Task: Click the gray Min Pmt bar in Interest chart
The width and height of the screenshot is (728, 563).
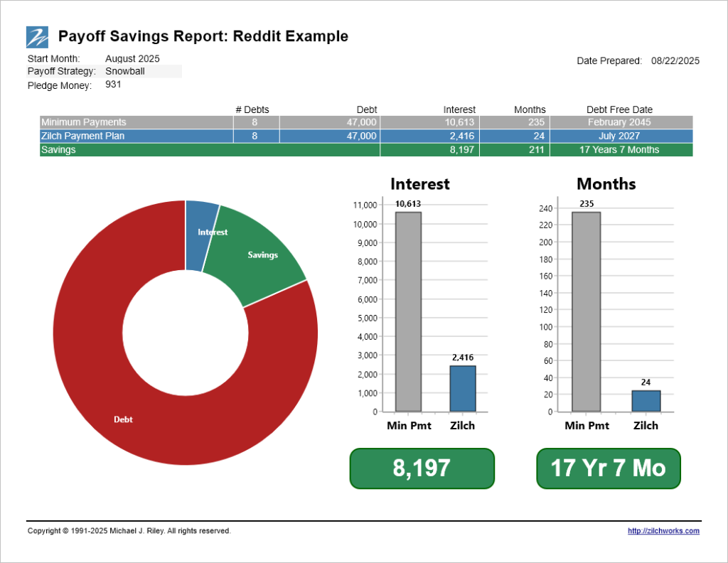Action: pos(408,311)
